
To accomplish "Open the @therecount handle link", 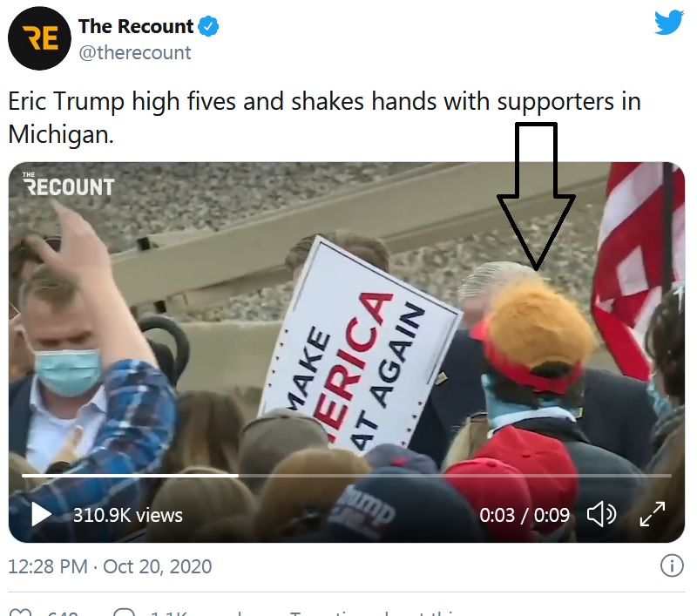I will 135,53.
